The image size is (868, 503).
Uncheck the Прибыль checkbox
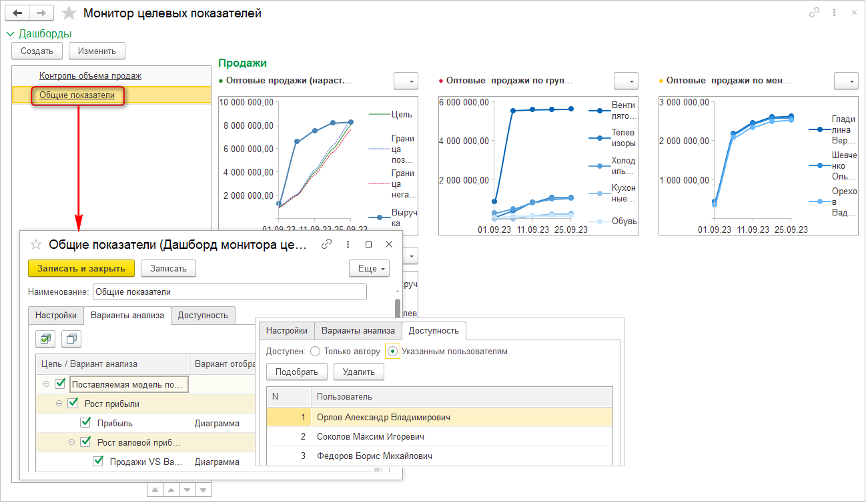pos(85,422)
